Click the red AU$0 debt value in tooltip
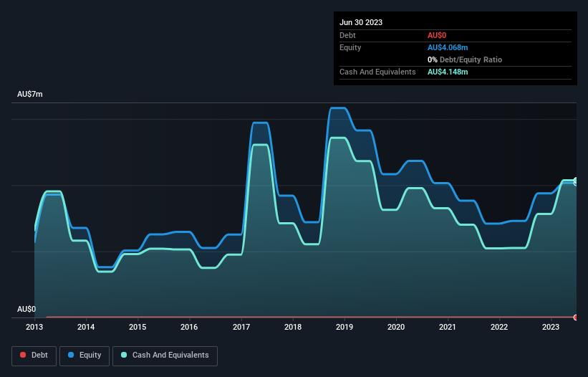Screen dimensions: 588x377 [437, 35]
